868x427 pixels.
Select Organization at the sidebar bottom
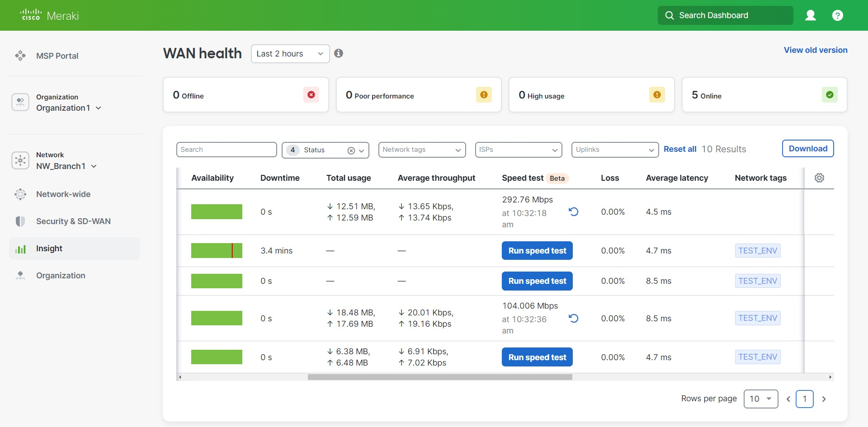[61, 275]
